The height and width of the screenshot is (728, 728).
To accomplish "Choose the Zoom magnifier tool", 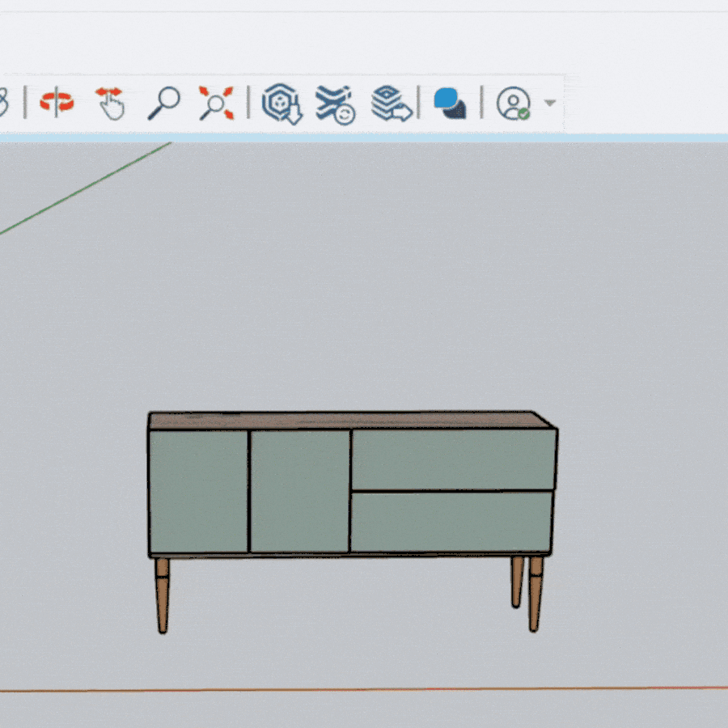I will click(x=163, y=104).
